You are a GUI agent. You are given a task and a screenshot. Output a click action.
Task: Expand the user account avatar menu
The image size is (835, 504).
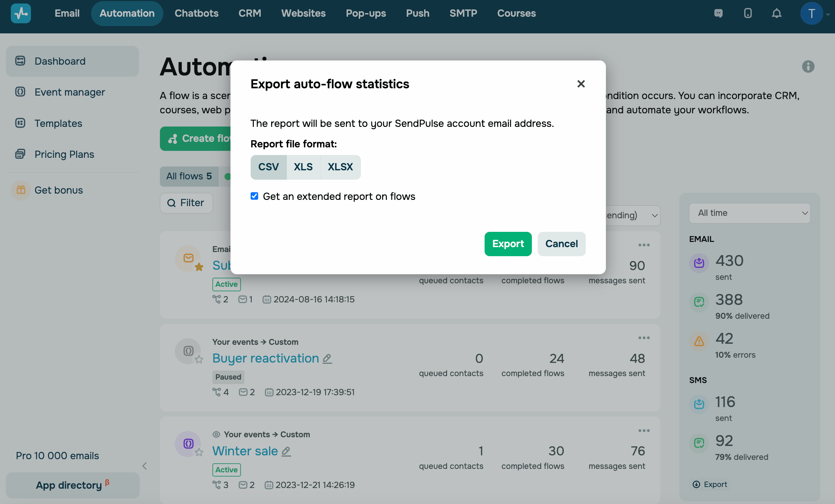click(812, 14)
